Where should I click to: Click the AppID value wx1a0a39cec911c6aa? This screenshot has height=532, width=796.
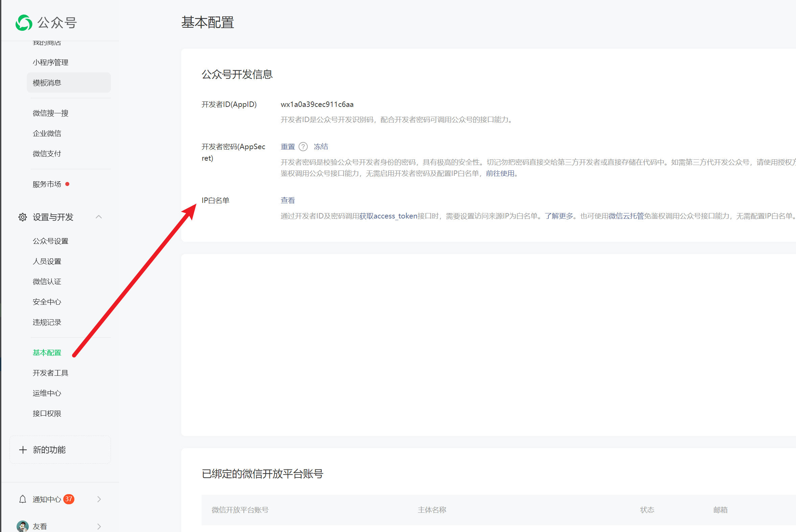click(x=317, y=105)
